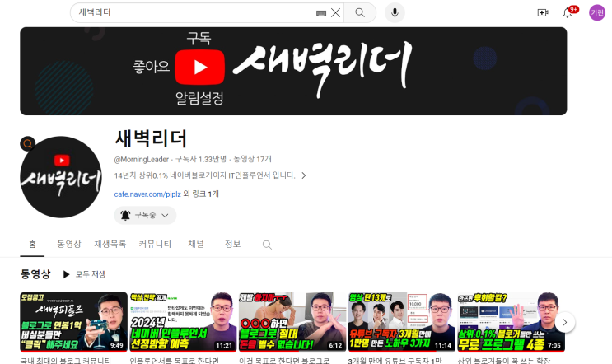This screenshot has height=364, width=612.
Task: Click the subscriber count 구독자 1.33만명
Action: pyautogui.click(x=201, y=159)
